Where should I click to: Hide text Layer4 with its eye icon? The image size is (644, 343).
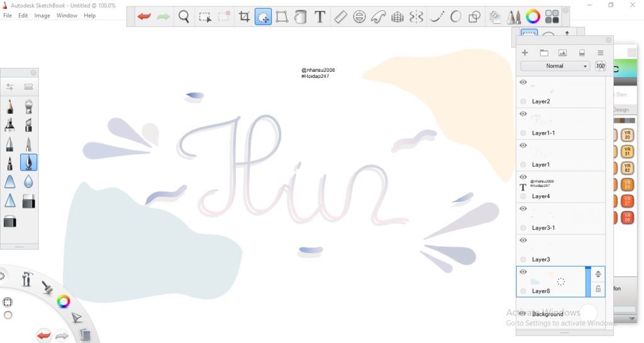point(523,177)
